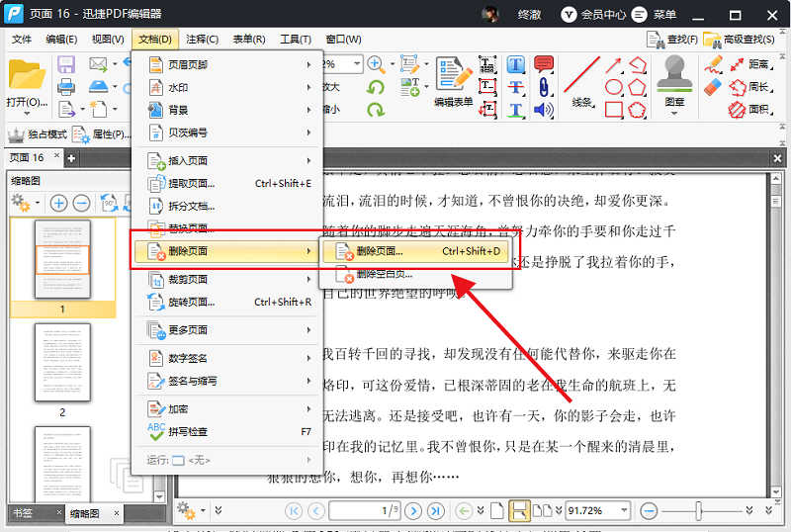
Task: Click the email envelope icon
Action: pos(98,64)
